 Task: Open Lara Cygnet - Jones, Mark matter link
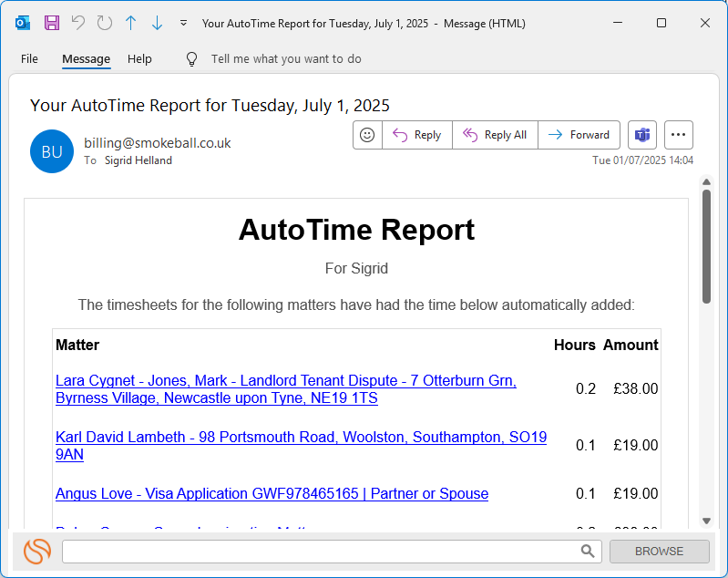click(x=285, y=389)
